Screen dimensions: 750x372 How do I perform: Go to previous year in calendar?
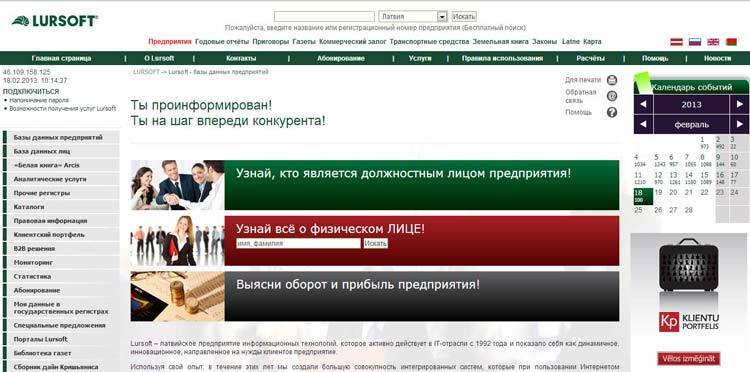[643, 104]
